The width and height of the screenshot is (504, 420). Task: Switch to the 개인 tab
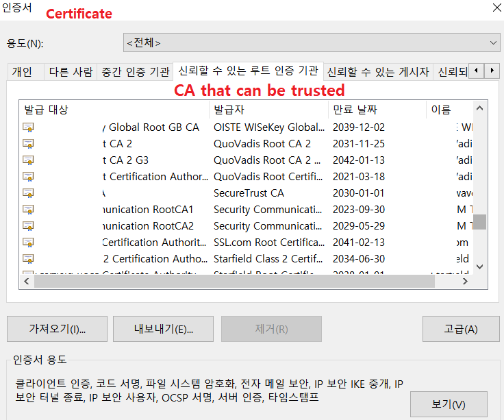tap(23, 71)
